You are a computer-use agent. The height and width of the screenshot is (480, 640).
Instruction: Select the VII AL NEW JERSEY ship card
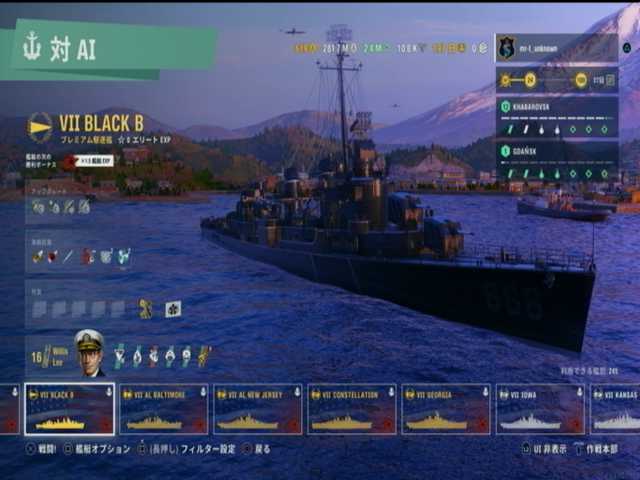[258, 409]
